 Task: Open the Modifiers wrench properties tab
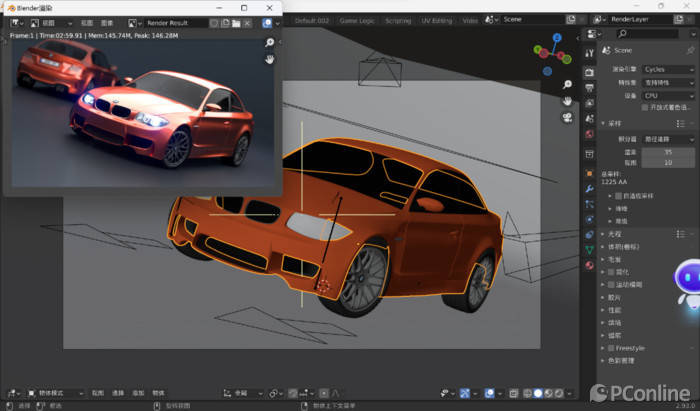pos(590,186)
